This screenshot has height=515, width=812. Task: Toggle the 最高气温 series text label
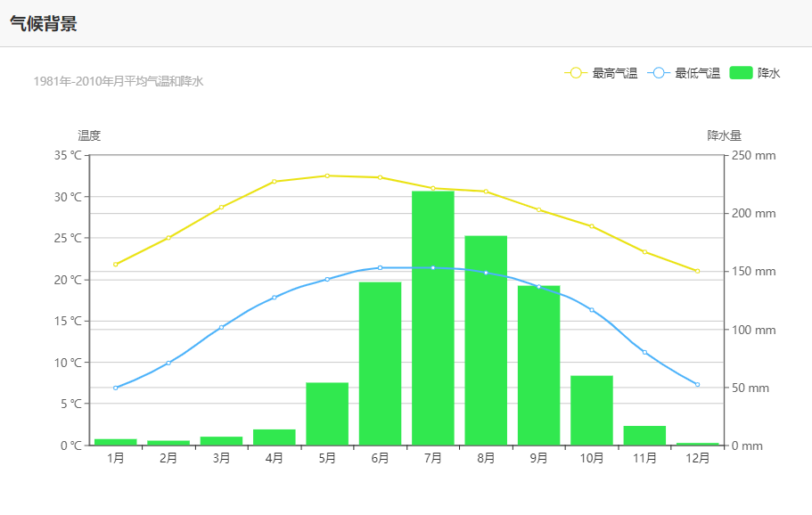615,73
